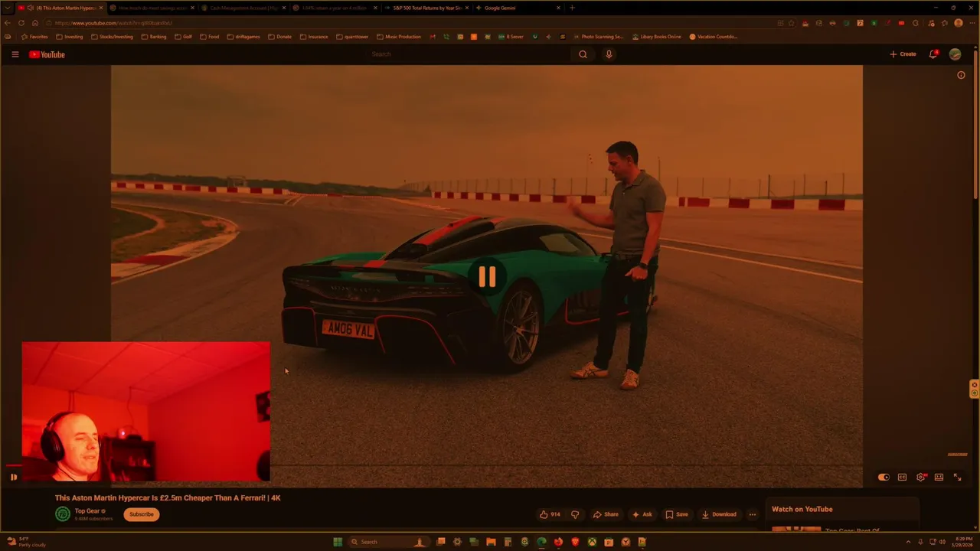The height and width of the screenshot is (551, 980).
Task: Open the Watch on YouTube panel header
Action: pyautogui.click(x=802, y=509)
